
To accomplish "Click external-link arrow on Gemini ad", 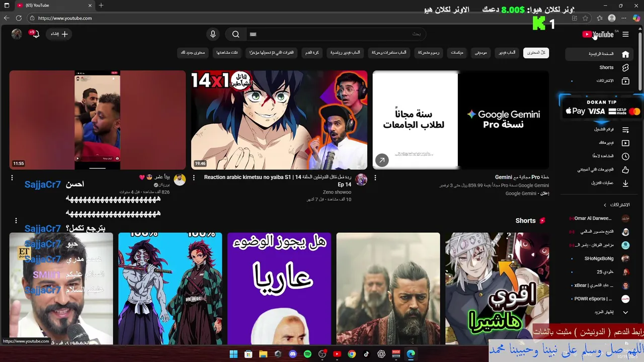I will point(382,160).
